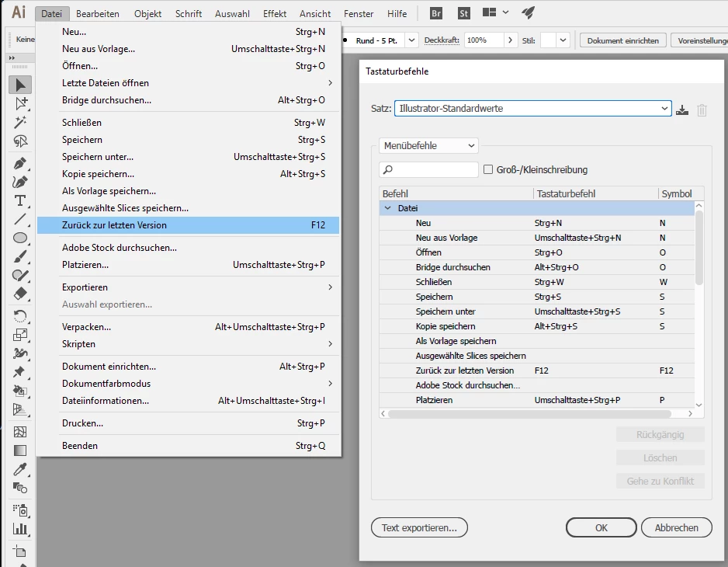Select the Warp/Width tool

pos(20,353)
